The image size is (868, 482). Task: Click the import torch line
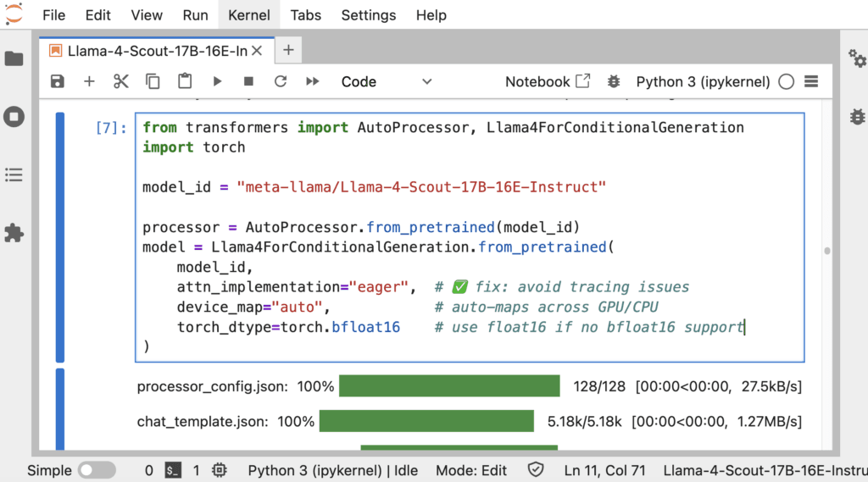tap(194, 147)
